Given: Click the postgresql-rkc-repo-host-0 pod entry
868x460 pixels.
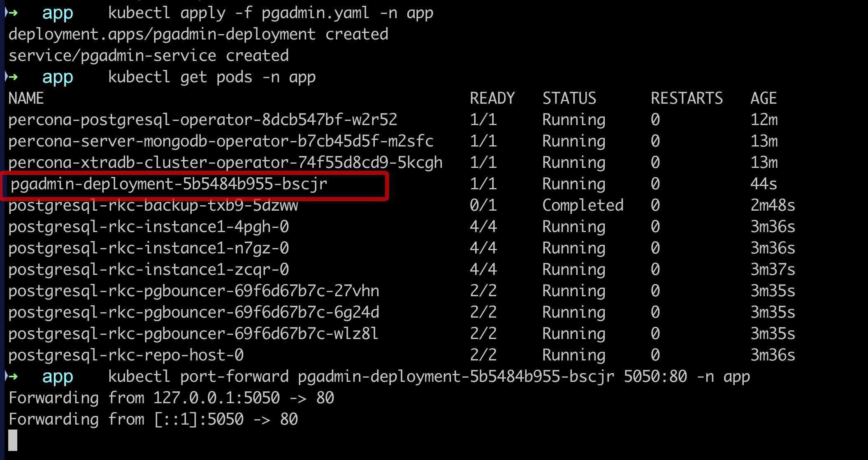Looking at the screenshot, I should [125, 355].
